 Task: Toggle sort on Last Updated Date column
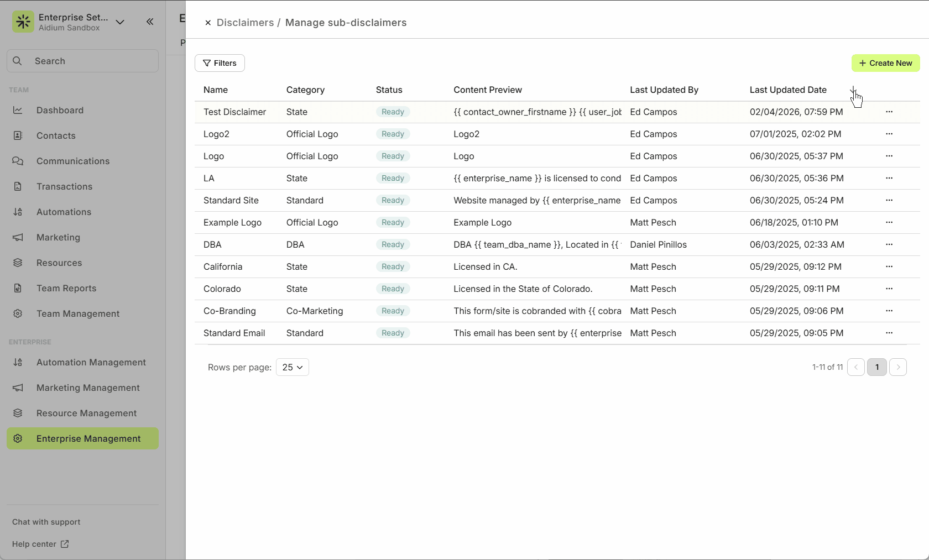[x=853, y=90]
